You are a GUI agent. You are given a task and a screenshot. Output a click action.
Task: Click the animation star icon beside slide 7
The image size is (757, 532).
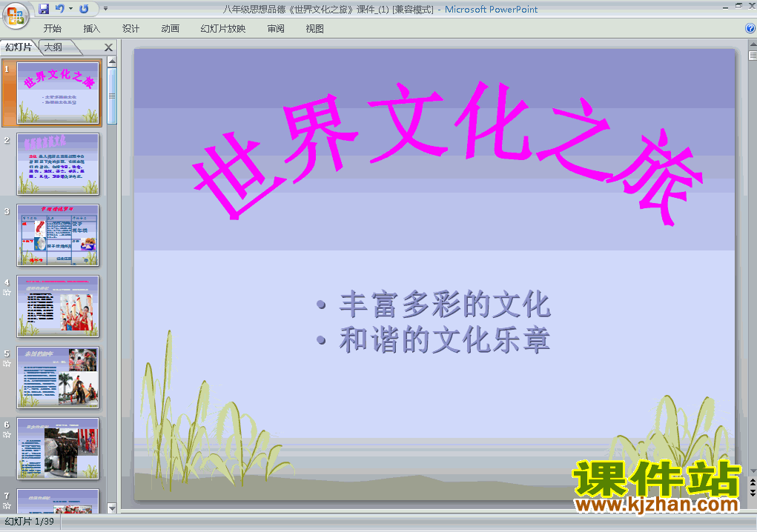coord(7,505)
